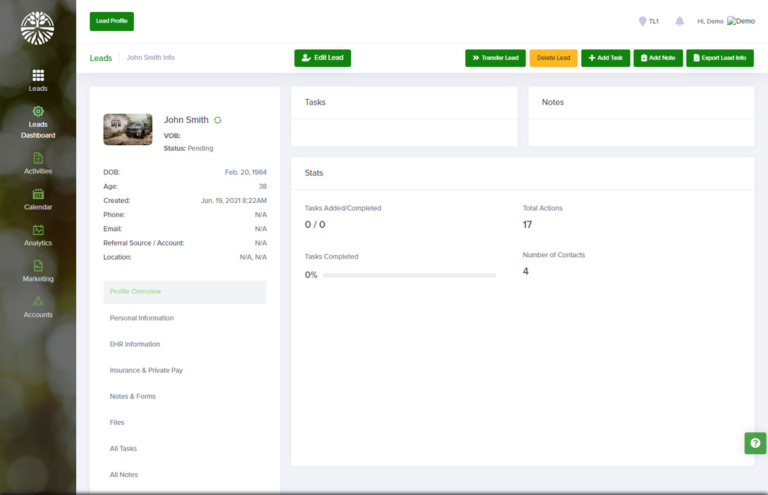This screenshot has height=495, width=768.
Task: Click the Tasks Completed progress bar
Action: [x=409, y=275]
